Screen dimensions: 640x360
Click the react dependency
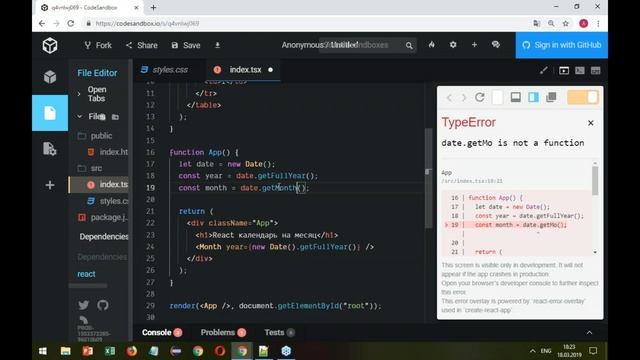tap(86, 274)
